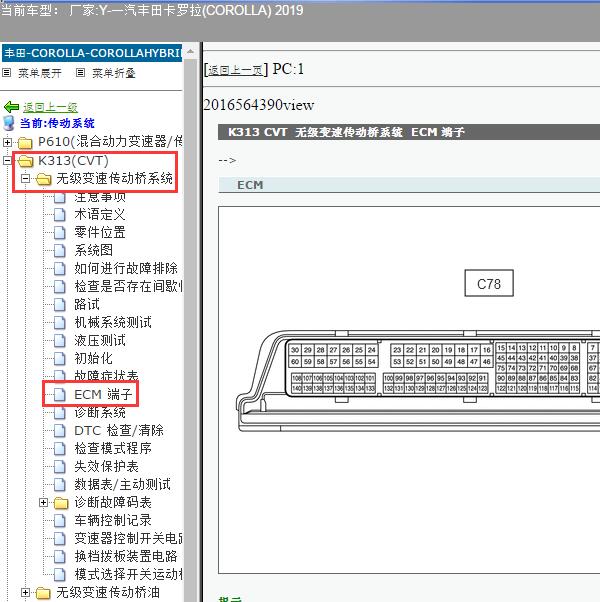Click the document icon beside ECM 端子
This screenshot has width=600, height=602.
coord(60,394)
